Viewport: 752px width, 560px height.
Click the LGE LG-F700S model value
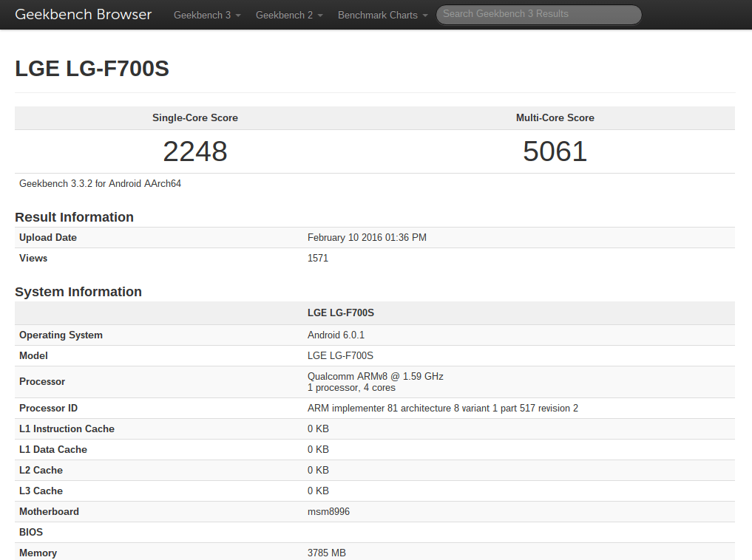pos(340,355)
